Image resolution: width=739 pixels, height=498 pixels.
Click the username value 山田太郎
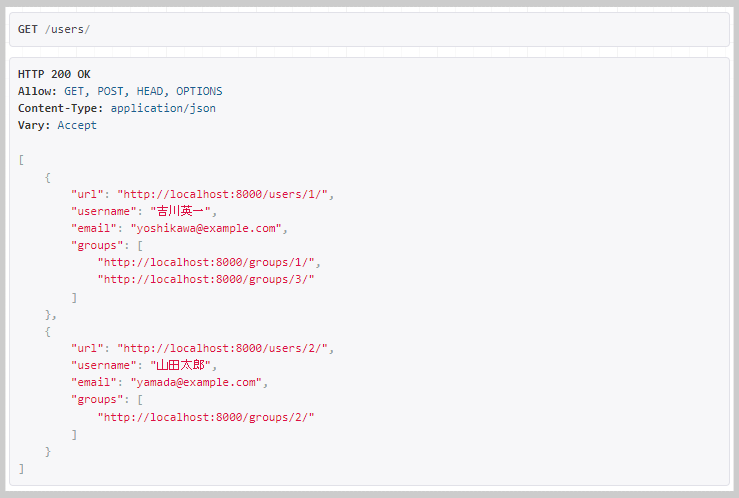point(180,365)
